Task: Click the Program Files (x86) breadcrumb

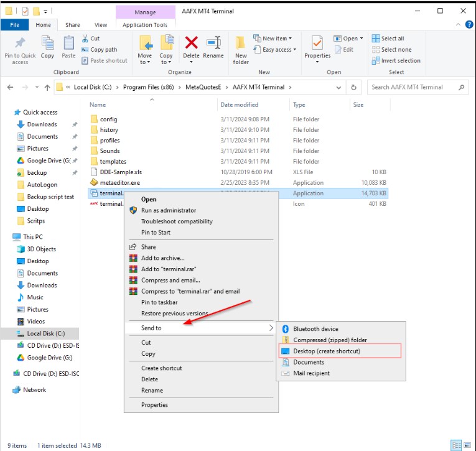Action: click(149, 88)
